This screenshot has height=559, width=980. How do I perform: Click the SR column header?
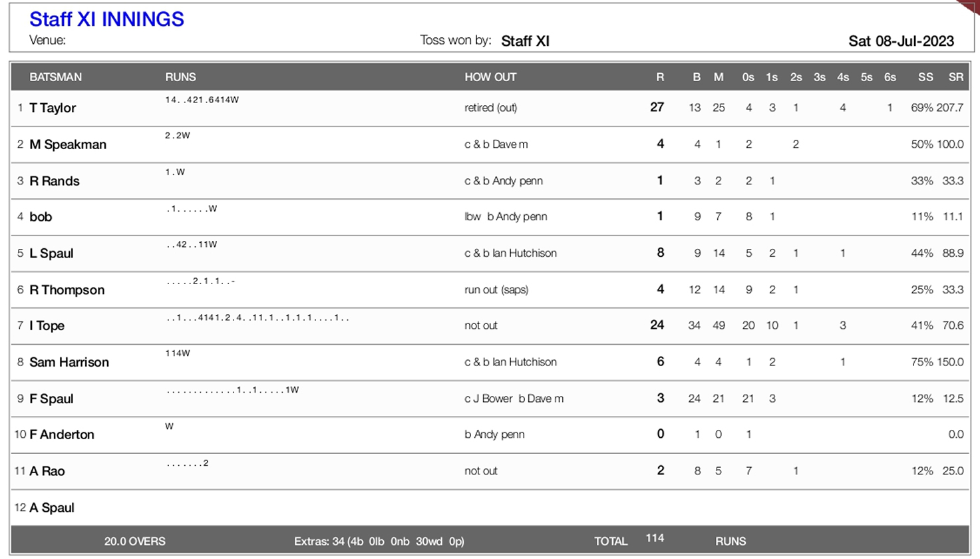tap(955, 77)
